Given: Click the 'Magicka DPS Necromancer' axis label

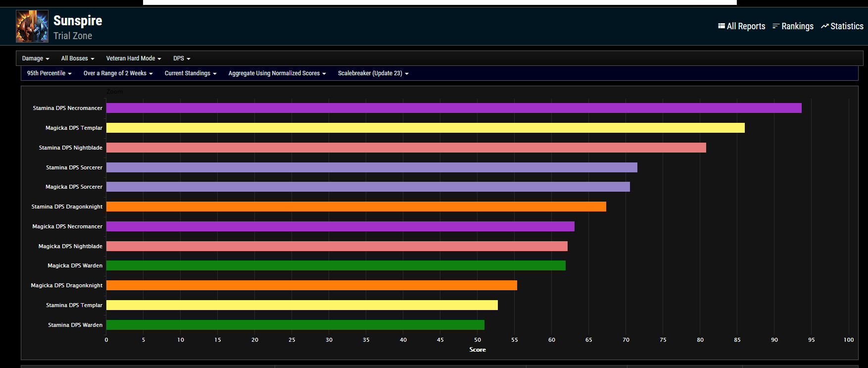Looking at the screenshot, I should pos(67,226).
